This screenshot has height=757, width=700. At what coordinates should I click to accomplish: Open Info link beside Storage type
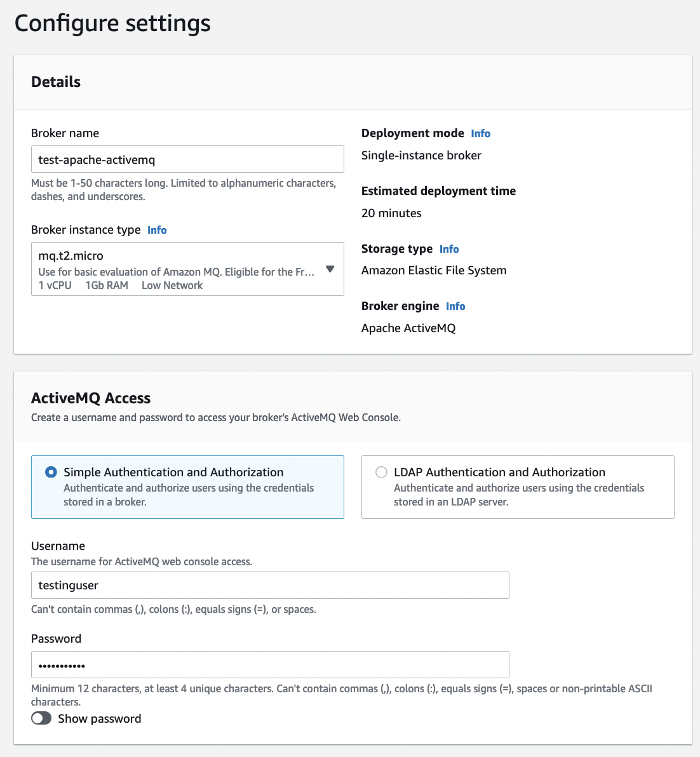[449, 249]
